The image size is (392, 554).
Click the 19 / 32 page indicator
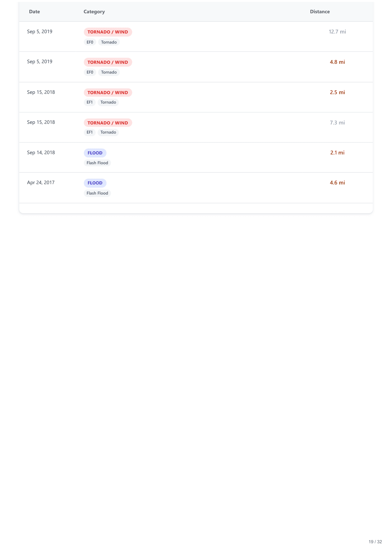coord(375,542)
